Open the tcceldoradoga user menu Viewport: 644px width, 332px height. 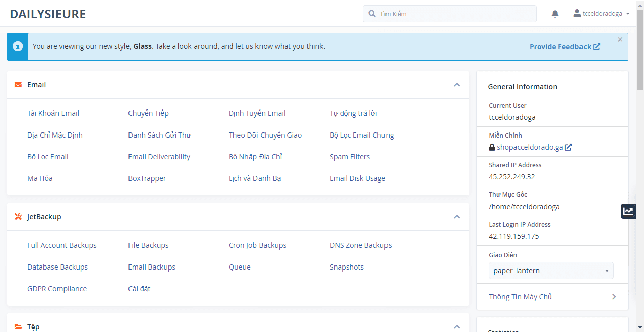[602, 14]
